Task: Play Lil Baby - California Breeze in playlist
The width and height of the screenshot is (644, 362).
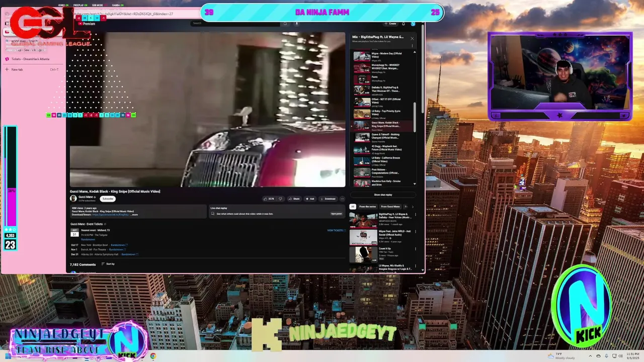Action: [383, 161]
